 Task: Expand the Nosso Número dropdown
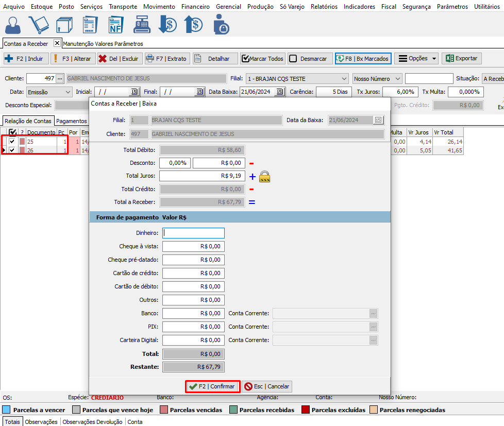(x=397, y=79)
